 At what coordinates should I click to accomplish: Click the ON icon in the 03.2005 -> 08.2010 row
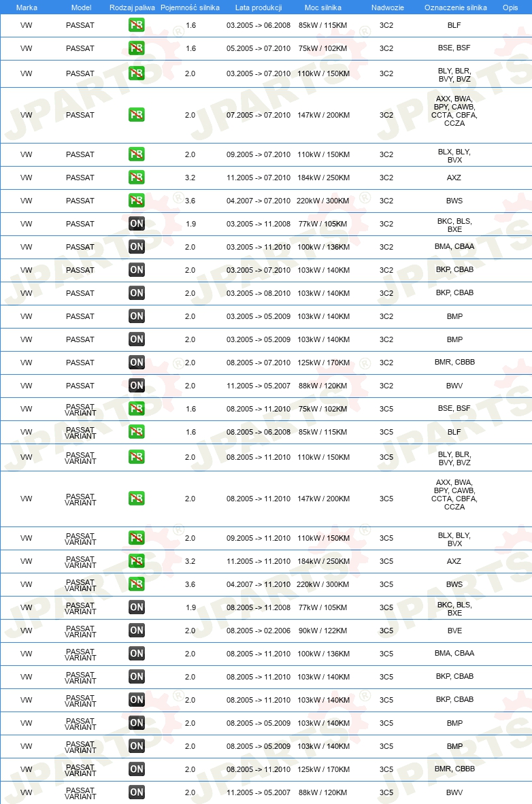coord(137,292)
